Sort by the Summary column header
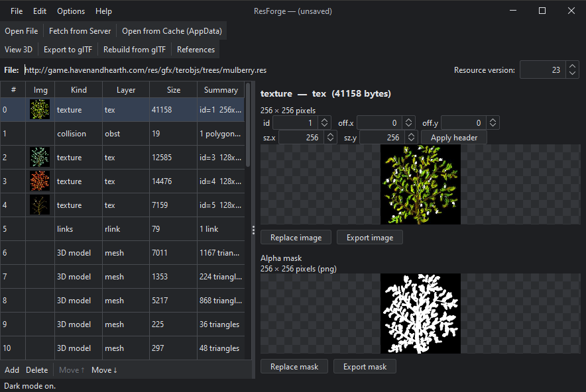The height and width of the screenshot is (392, 586). [221, 90]
